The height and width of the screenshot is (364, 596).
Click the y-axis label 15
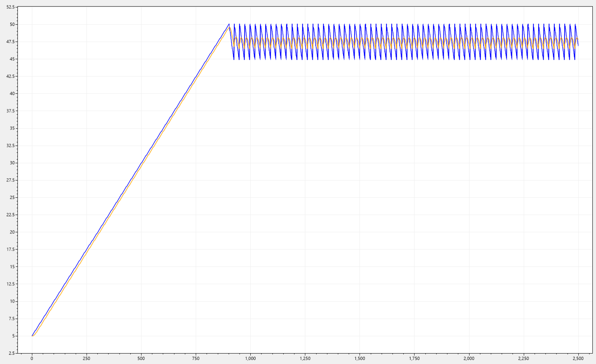pyautogui.click(x=12, y=267)
